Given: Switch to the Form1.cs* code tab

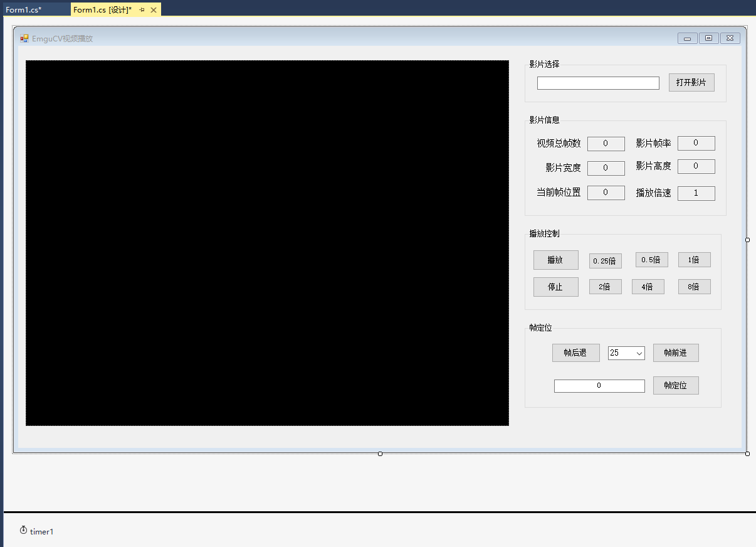Looking at the screenshot, I should click(x=24, y=9).
